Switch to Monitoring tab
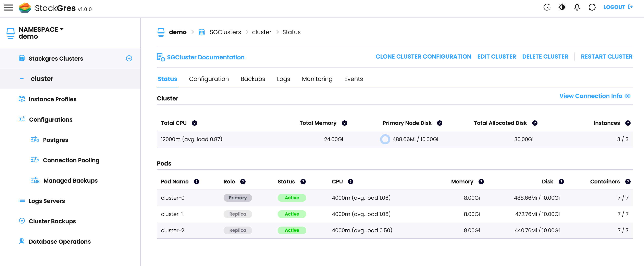This screenshot has height=266, width=644. [317, 79]
